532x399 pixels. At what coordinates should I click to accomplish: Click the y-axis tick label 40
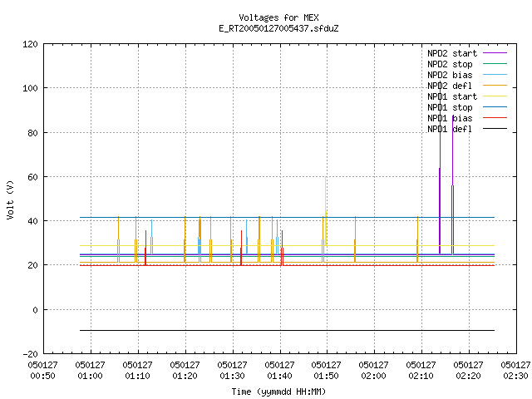point(33,221)
